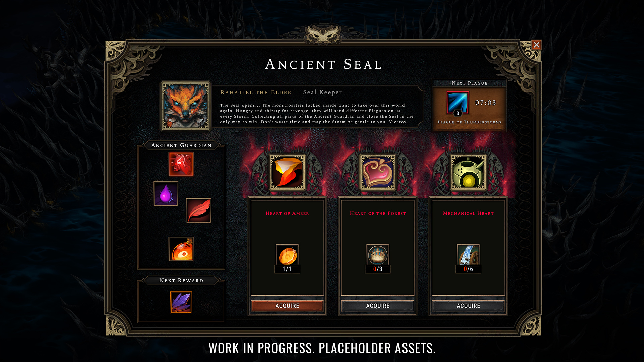Viewport: 644px width, 362px height.
Task: Click the crown resource cost icon 0/3
Action: point(378,255)
